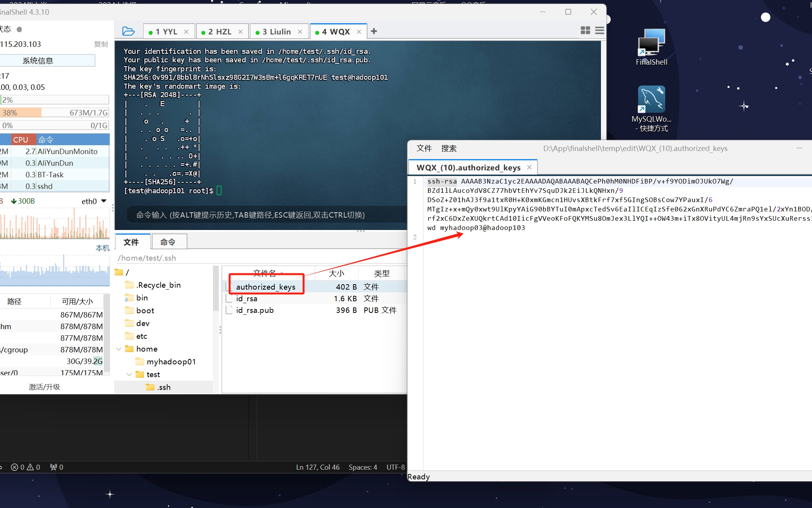Sort processes by CPU column
The height and width of the screenshot is (508, 812).
23,139
